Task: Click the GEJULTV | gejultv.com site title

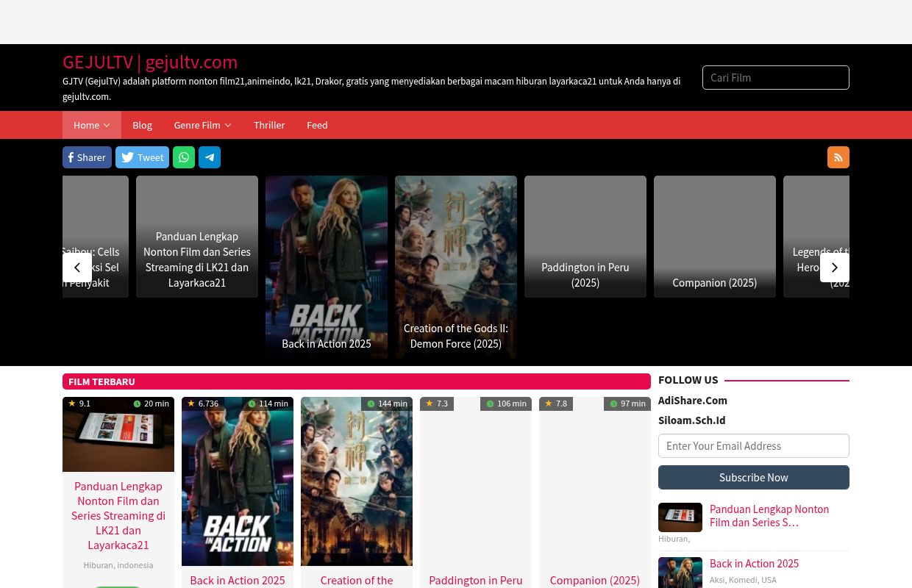Action: tap(150, 62)
